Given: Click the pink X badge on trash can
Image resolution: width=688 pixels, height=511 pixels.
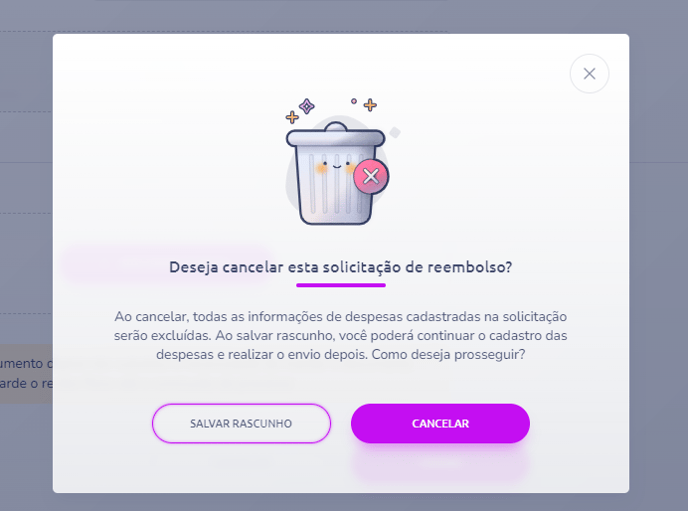Looking at the screenshot, I should pos(371,177).
